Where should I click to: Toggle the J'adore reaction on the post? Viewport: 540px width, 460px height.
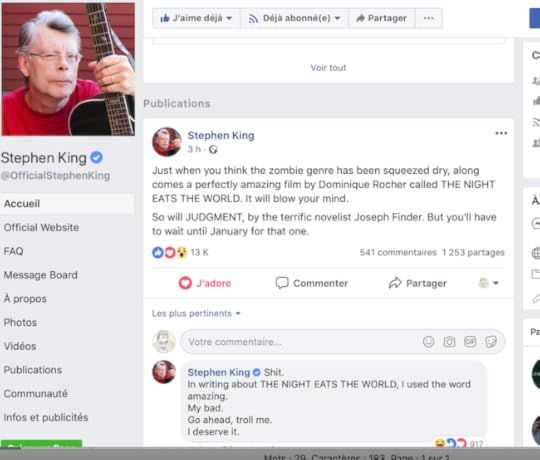tap(205, 283)
